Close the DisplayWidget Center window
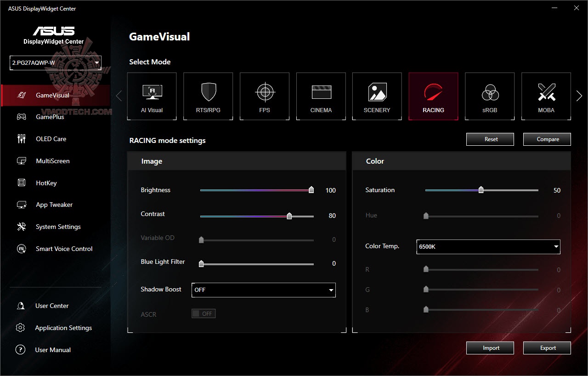588x376 pixels. pos(576,8)
